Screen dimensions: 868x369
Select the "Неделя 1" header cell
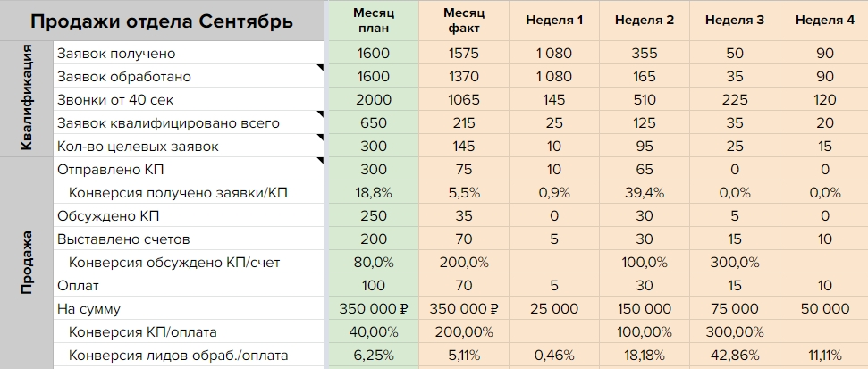click(x=554, y=21)
